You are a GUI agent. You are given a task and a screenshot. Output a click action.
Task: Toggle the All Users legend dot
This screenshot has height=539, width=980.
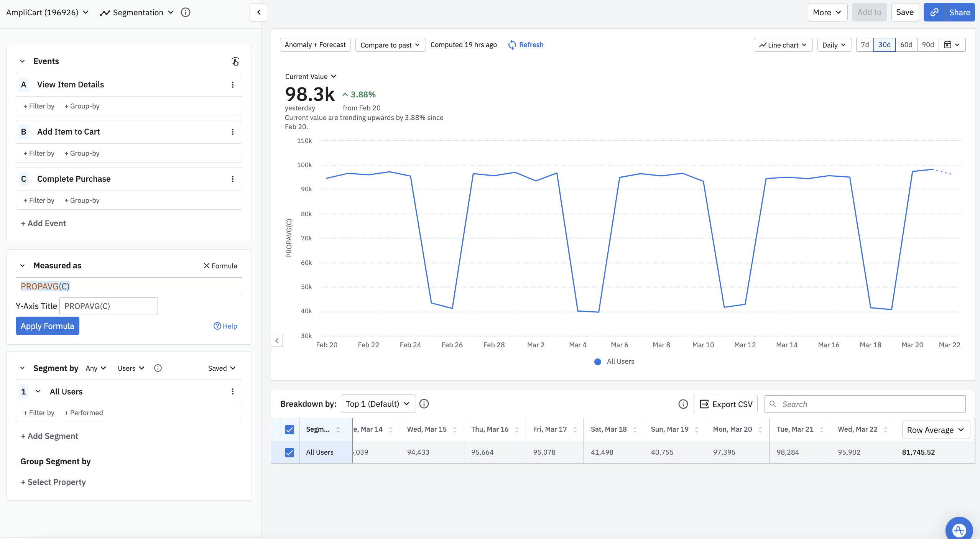[x=597, y=362]
